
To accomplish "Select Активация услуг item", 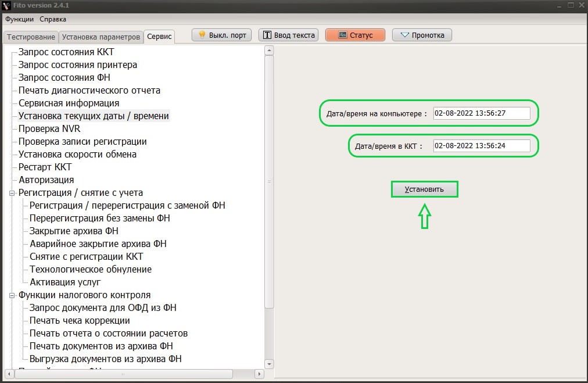I will coord(65,282).
